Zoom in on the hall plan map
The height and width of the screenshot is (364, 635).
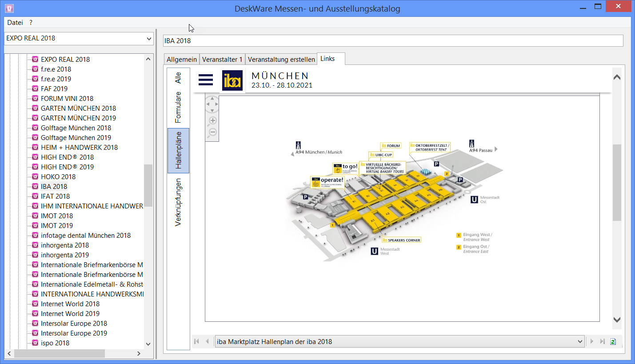click(213, 120)
